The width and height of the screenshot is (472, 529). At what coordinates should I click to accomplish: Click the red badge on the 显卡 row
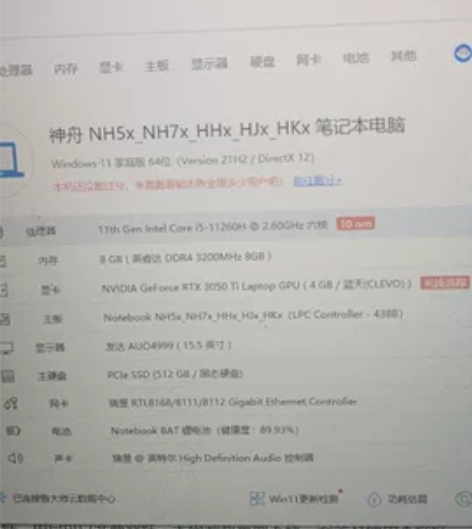[445, 283]
